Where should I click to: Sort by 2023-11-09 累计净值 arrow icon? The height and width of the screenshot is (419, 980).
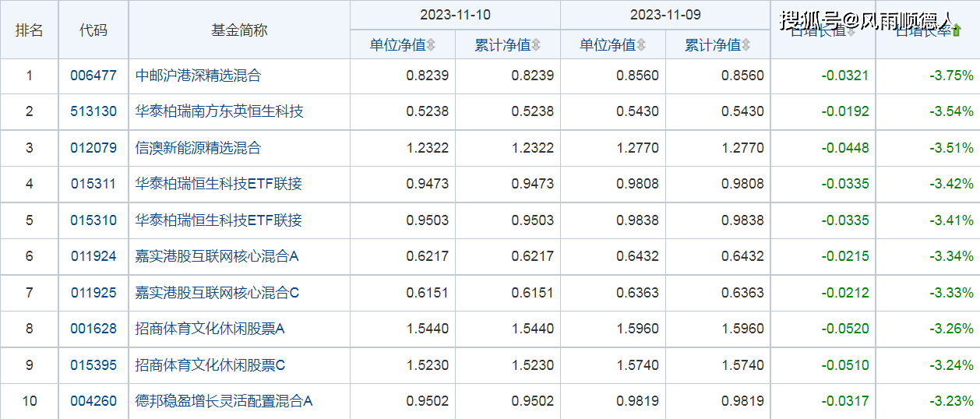(746, 45)
